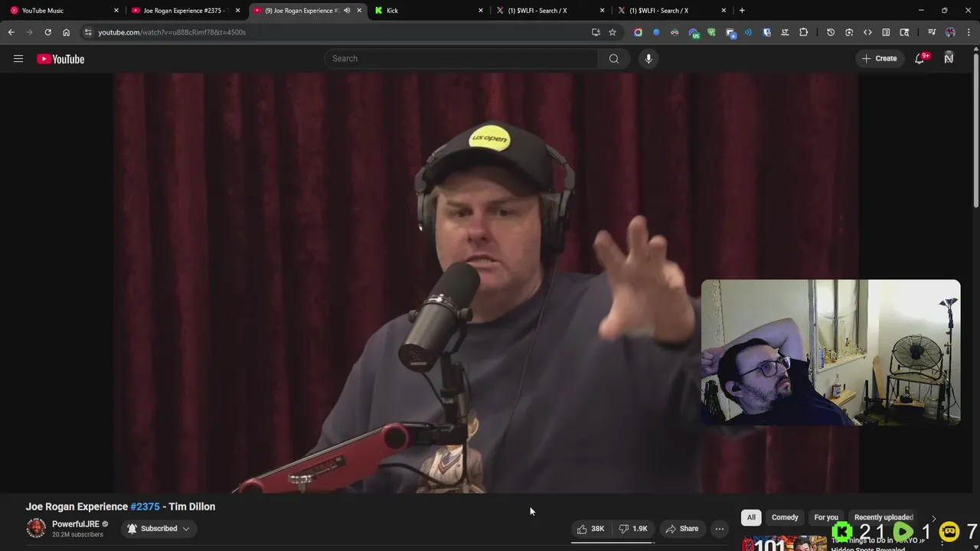This screenshot has height=551, width=980.
Task: Open the browser three-dot menu
Action: 969,32
